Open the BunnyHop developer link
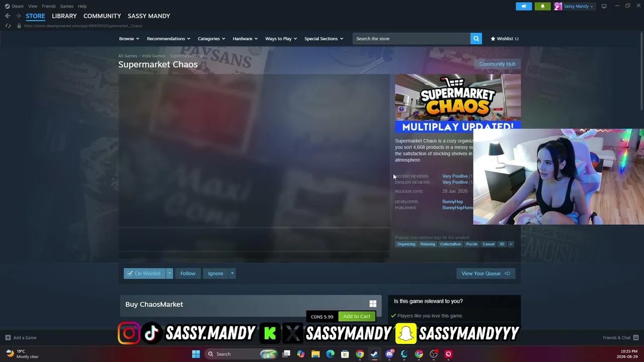The image size is (644, 362). click(x=452, y=202)
